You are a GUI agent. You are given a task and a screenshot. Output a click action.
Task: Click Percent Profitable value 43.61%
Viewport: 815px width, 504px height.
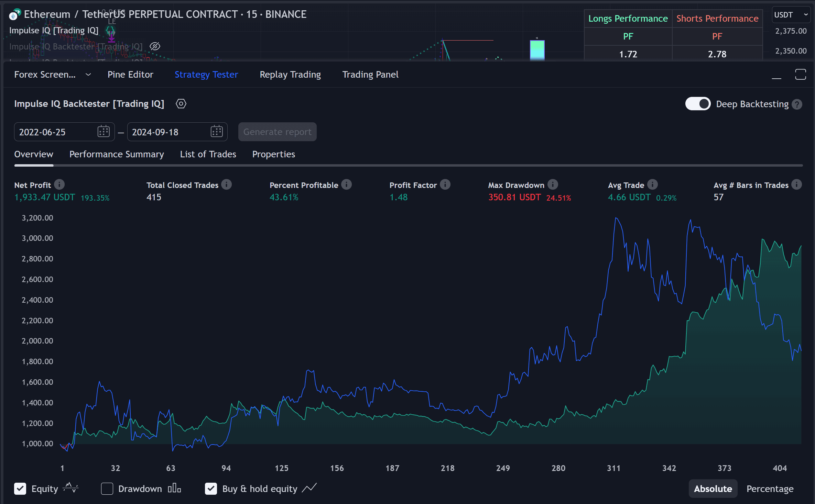tap(284, 197)
